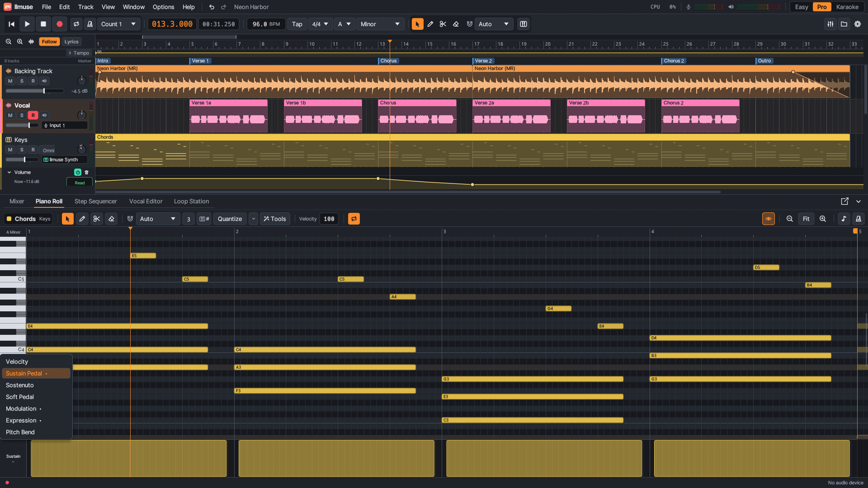Open the Count 1 dropdown
The image size is (868, 488).
pos(119,24)
